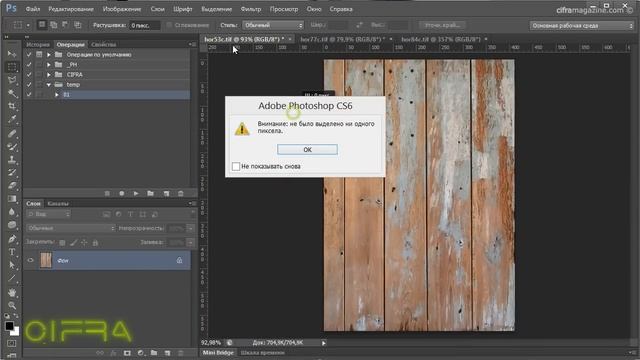Toggle checkmark for temp action set
640x360 pixels.
[29, 84]
